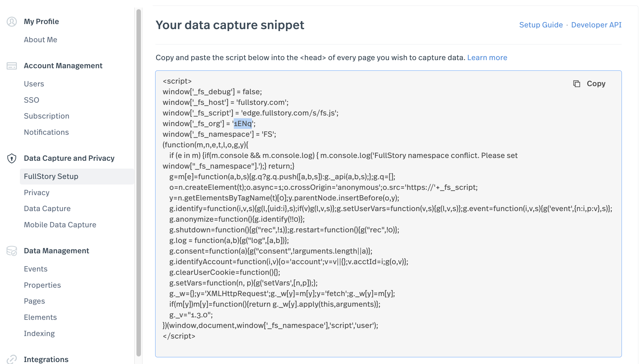
Task: Click the (function(m,n,e,t,l,o,g,y){ line
Action: (206, 145)
